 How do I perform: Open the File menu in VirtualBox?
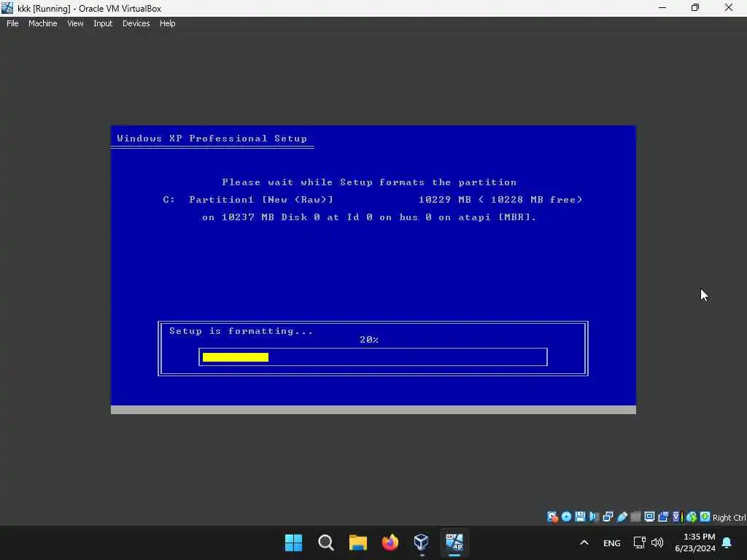coord(12,23)
